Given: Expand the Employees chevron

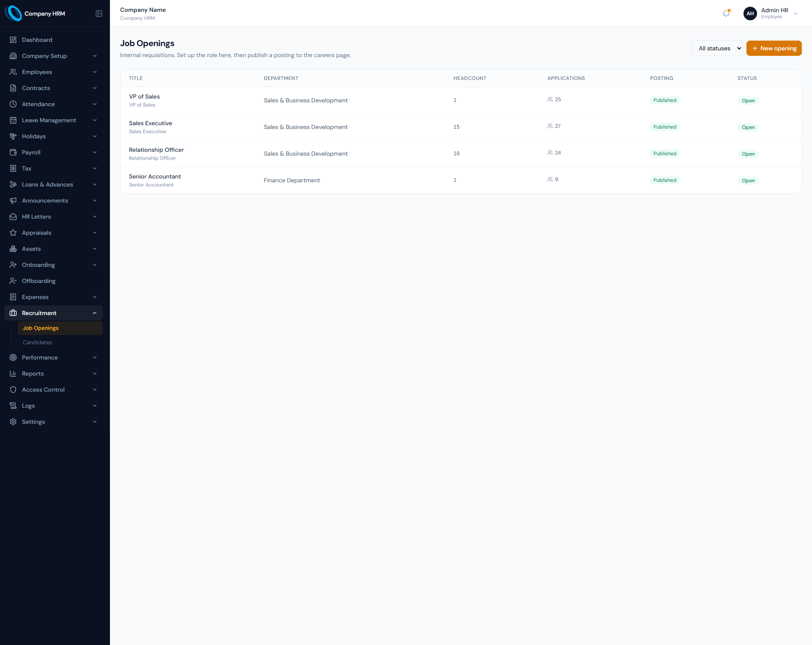Looking at the screenshot, I should click(x=95, y=72).
